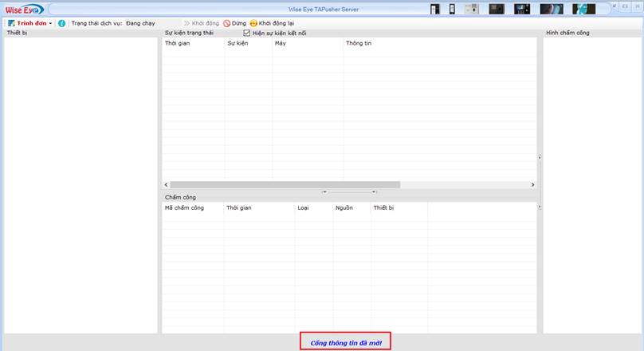This screenshot has width=644, height=351.
Task: Click the light grey device image in header
Action: [x=472, y=10]
